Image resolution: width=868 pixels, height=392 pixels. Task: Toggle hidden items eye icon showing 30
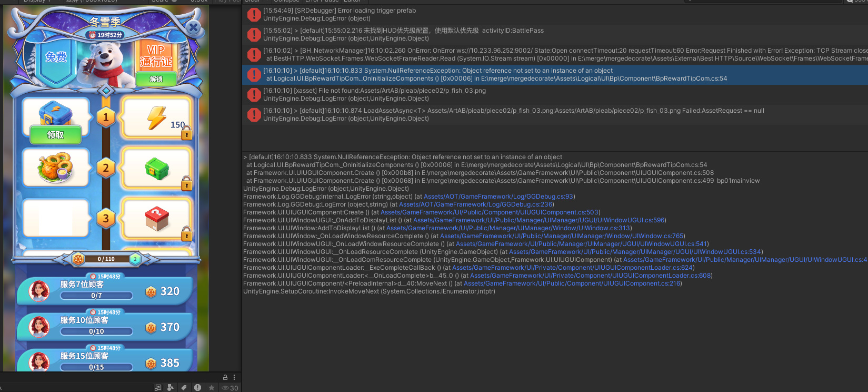pyautogui.click(x=230, y=388)
